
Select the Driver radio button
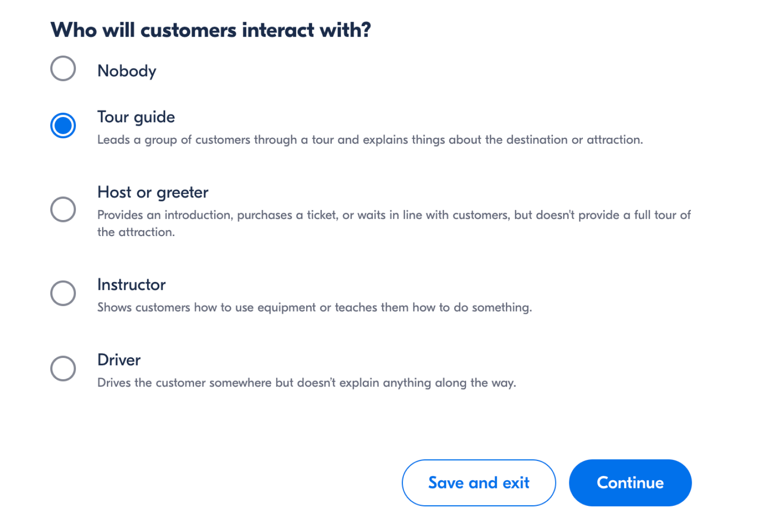pyautogui.click(x=62, y=368)
